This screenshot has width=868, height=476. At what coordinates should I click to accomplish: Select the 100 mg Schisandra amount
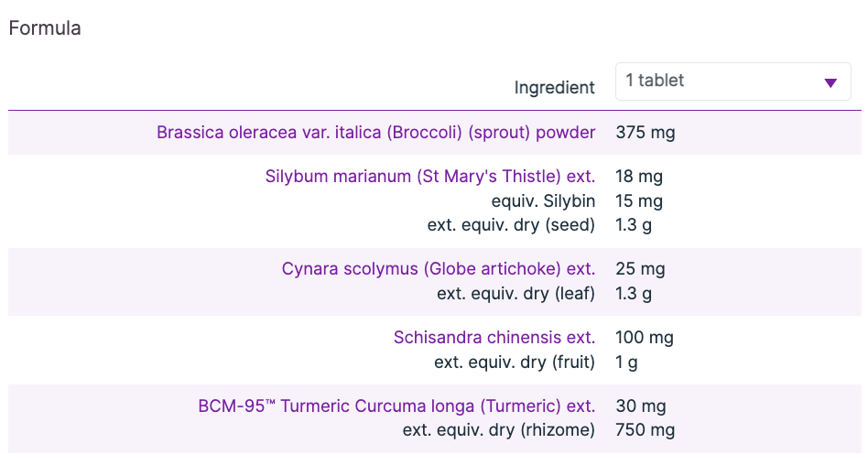[x=645, y=338]
